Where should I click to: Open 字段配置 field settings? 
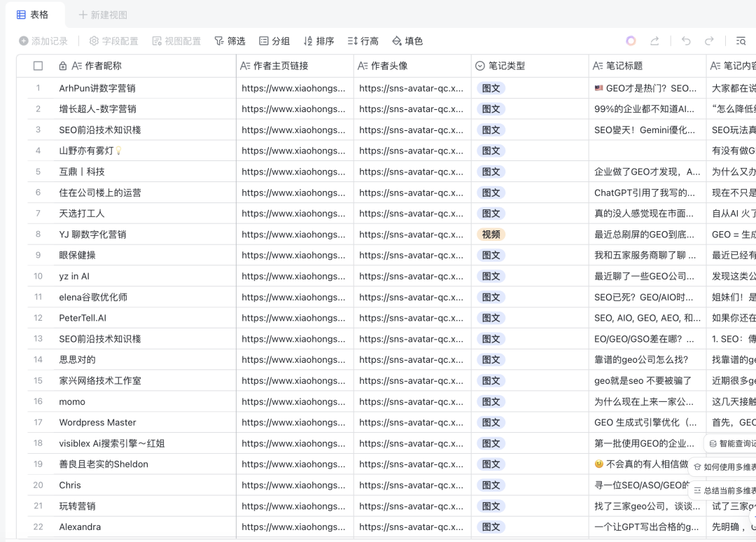(113, 41)
